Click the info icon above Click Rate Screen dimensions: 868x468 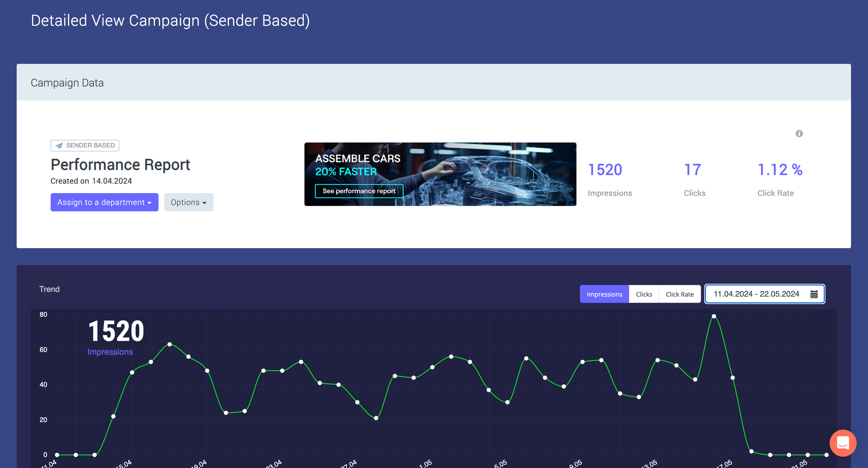[799, 133]
